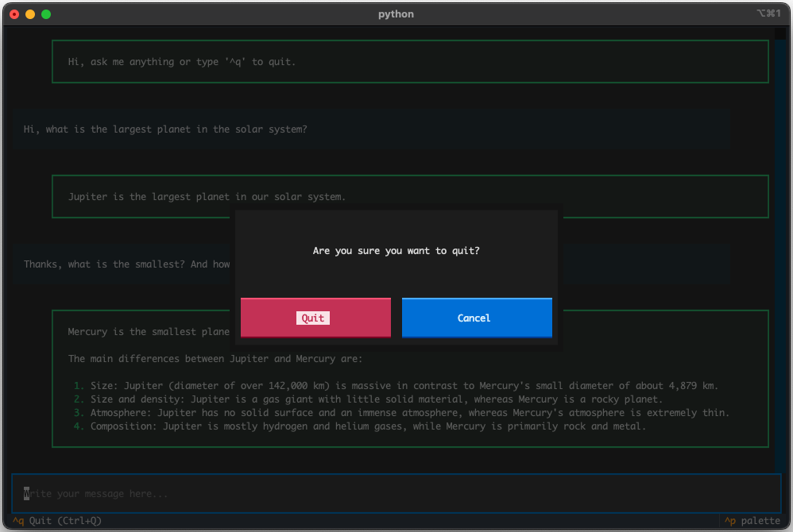Select list item 4 about Composition
Screen dimensions: 793x532
(360, 426)
